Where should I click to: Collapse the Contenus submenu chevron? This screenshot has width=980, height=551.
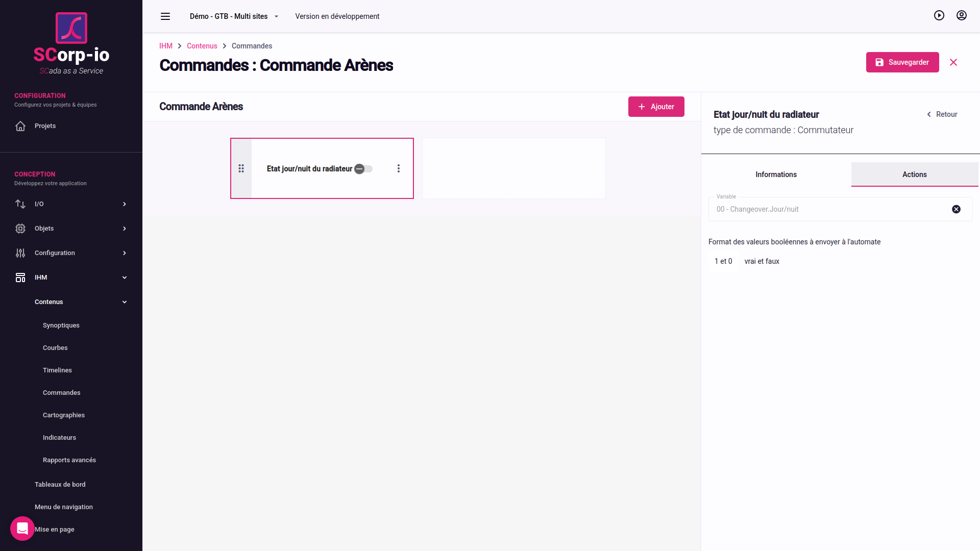(125, 302)
